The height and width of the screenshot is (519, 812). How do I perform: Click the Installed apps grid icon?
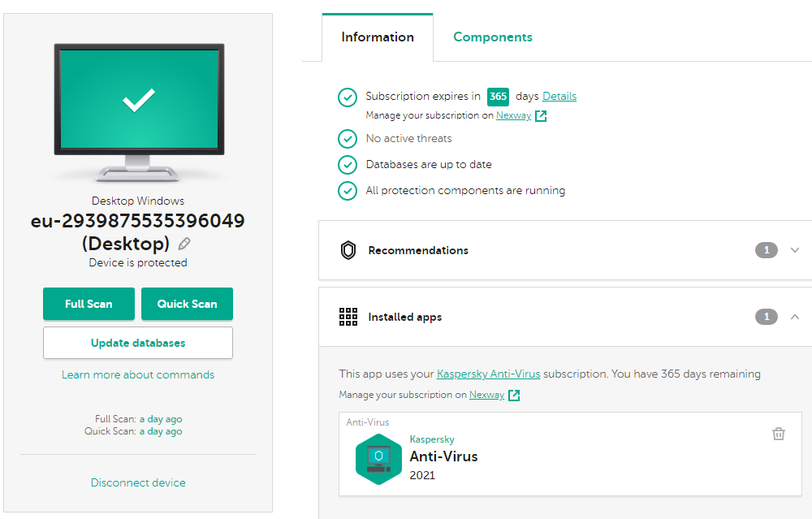[x=348, y=317]
